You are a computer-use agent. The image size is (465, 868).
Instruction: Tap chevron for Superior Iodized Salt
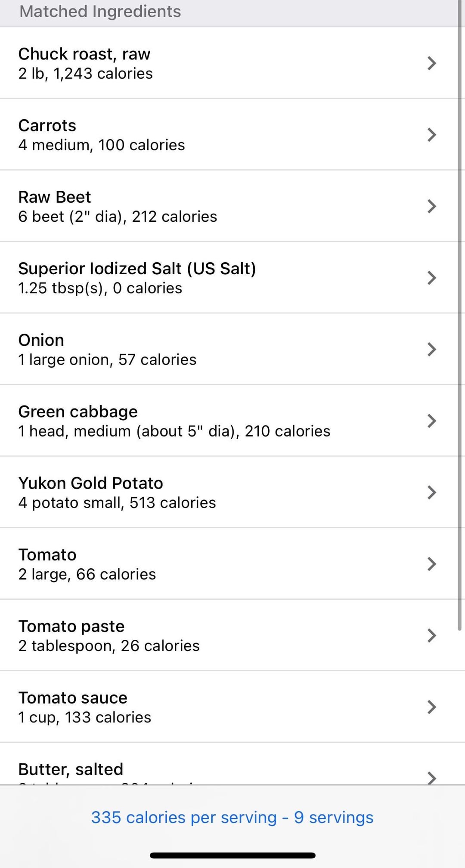[431, 278]
